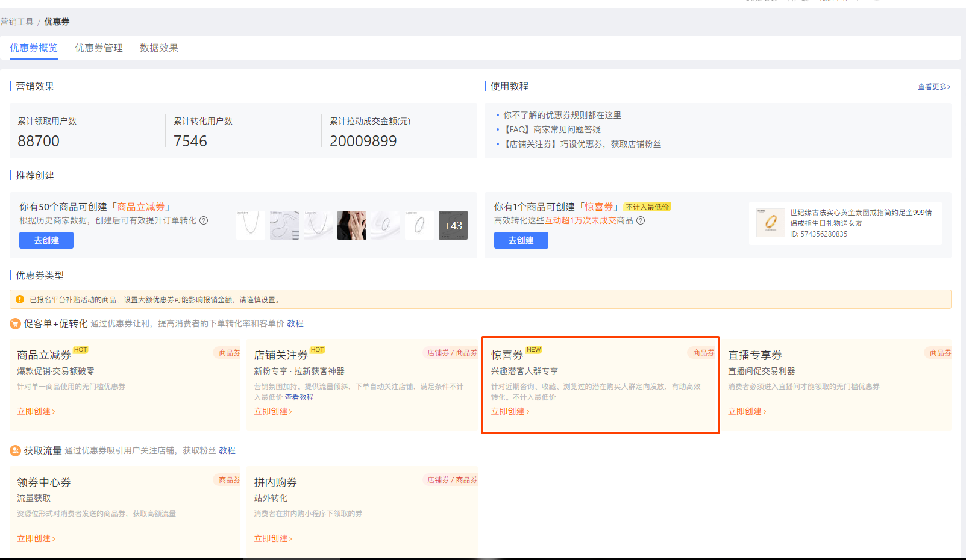
Task: Click orange warning icon in notice bar
Action: point(20,299)
